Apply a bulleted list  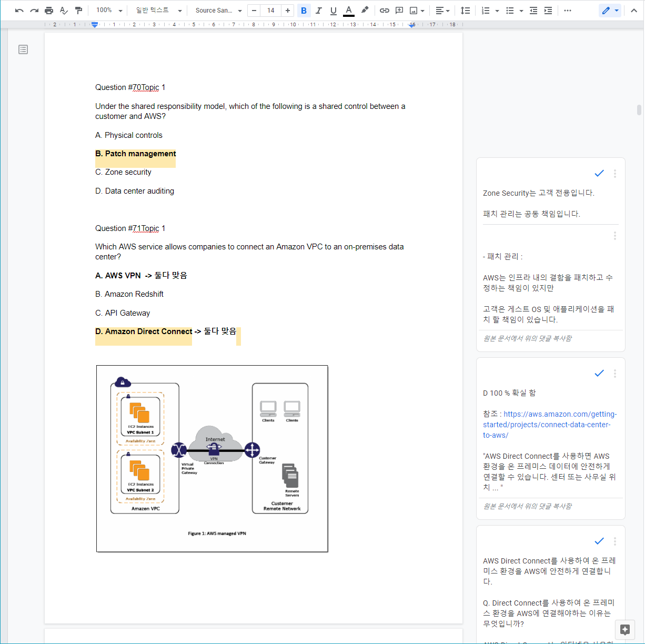tap(510, 11)
